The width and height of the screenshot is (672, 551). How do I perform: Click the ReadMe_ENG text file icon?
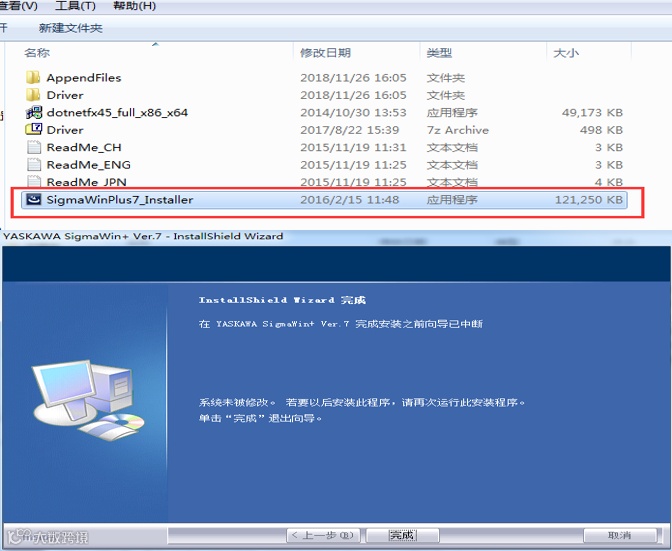pyautogui.click(x=34, y=165)
